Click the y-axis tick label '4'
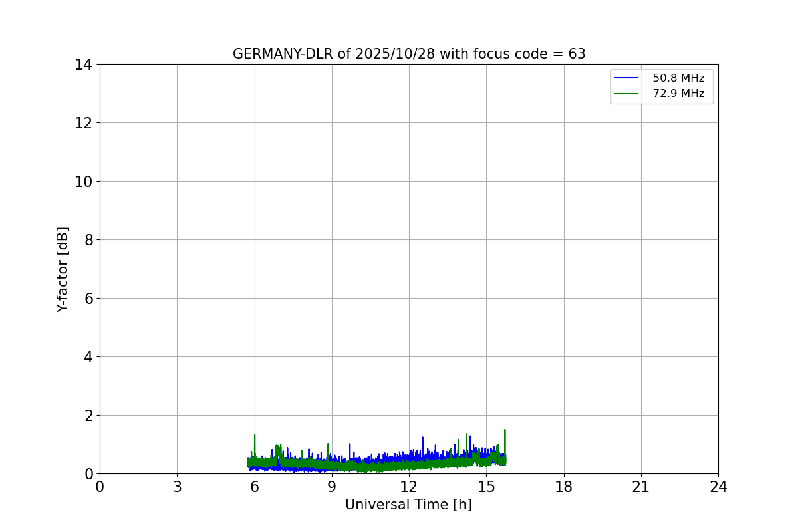 point(88,357)
